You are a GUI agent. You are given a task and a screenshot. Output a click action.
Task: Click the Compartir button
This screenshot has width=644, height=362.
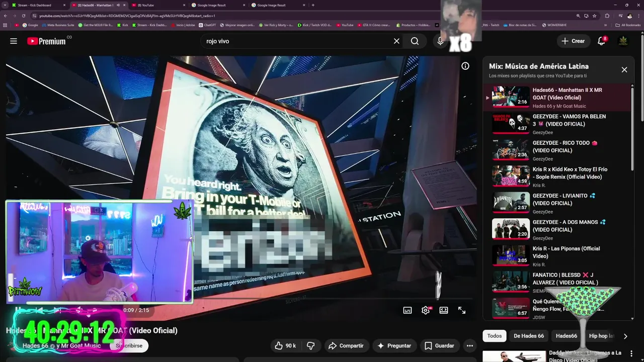pyautogui.click(x=346, y=346)
